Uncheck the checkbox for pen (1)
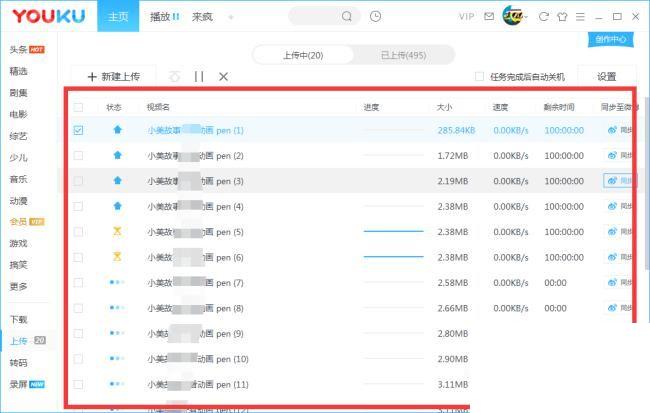Screen dimensions: 650x413 point(78,130)
